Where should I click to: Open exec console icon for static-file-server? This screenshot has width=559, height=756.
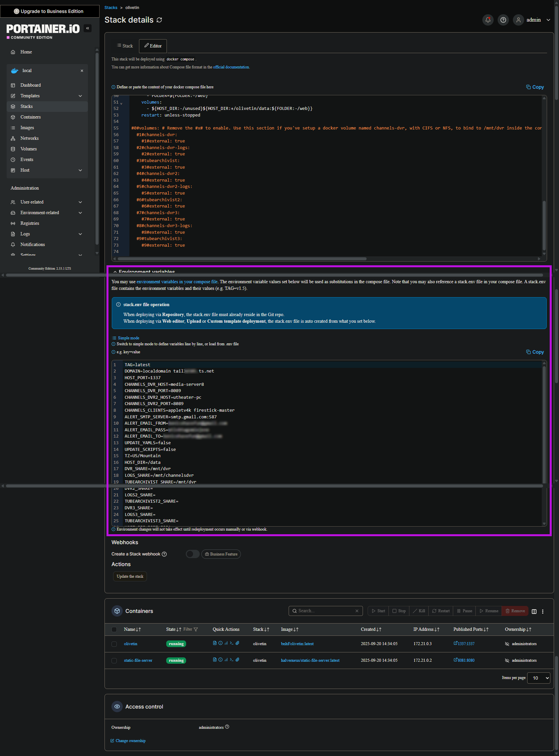tap(232, 659)
